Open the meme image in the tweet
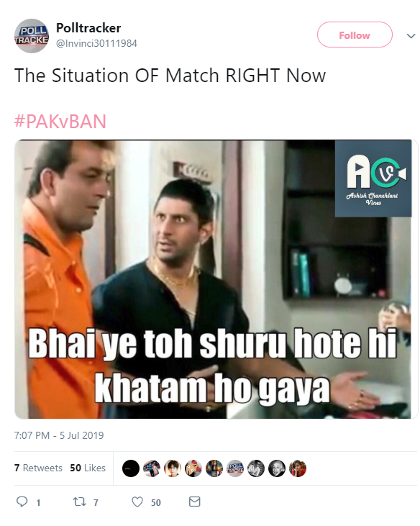Screen dimensions: 420x526 tap(213, 279)
